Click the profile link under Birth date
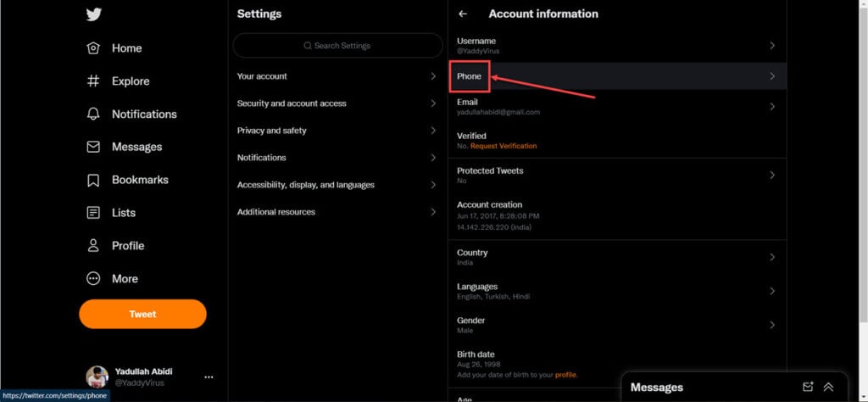Screen dimensions: 868x402 pos(565,375)
